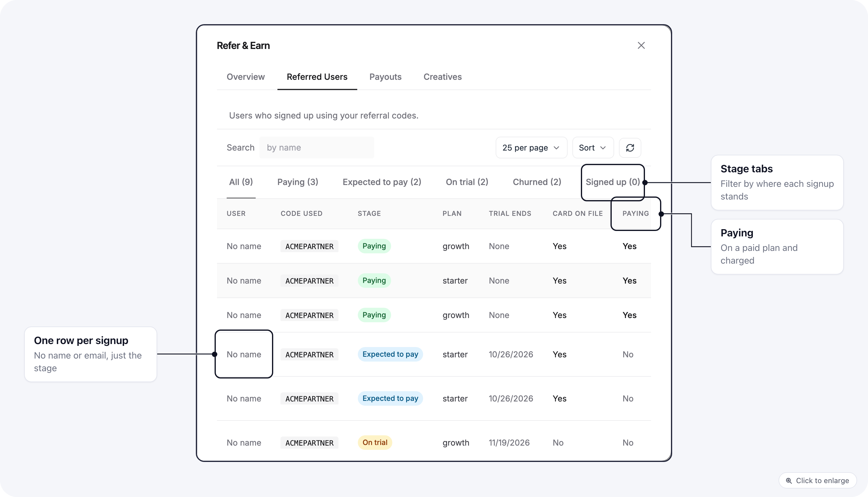Click the On trial stage badge
The height and width of the screenshot is (497, 868).
[x=375, y=442]
